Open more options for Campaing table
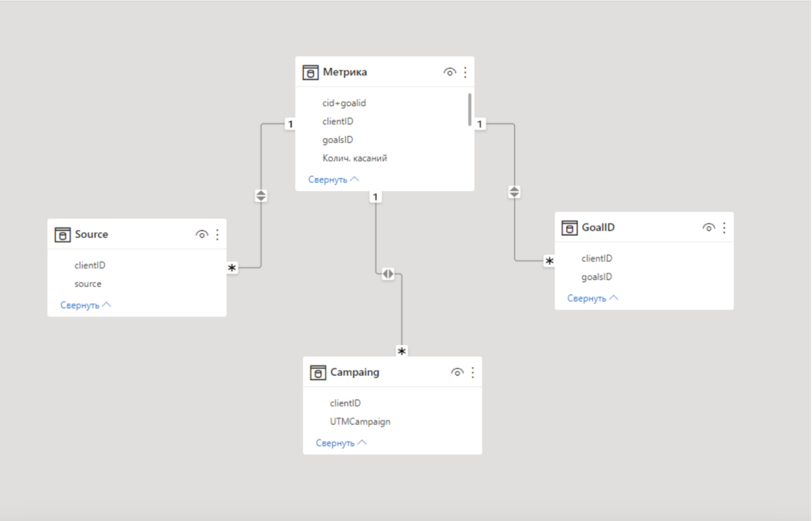Image resolution: width=812 pixels, height=521 pixels. coord(473,373)
